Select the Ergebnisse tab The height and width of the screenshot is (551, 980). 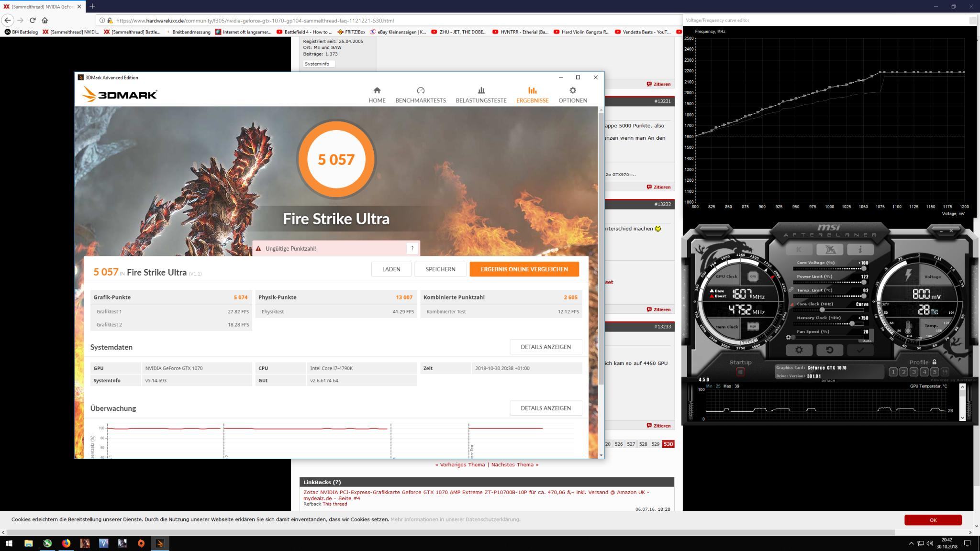[532, 95]
